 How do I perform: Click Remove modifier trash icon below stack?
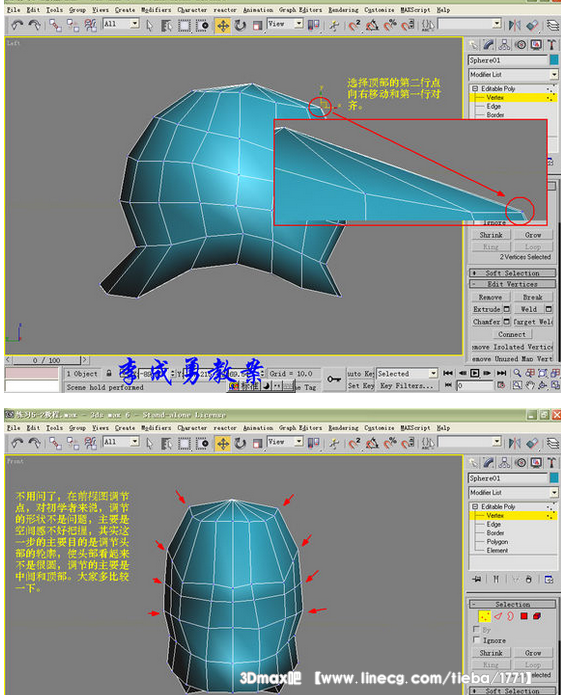[x=528, y=579]
